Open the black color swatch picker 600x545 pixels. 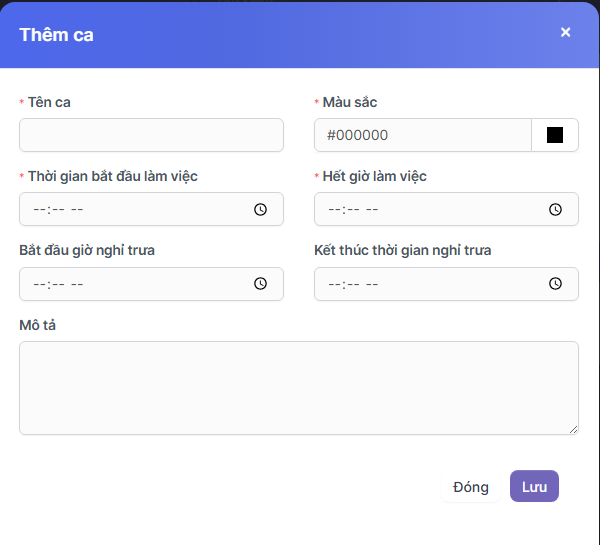[x=555, y=135]
